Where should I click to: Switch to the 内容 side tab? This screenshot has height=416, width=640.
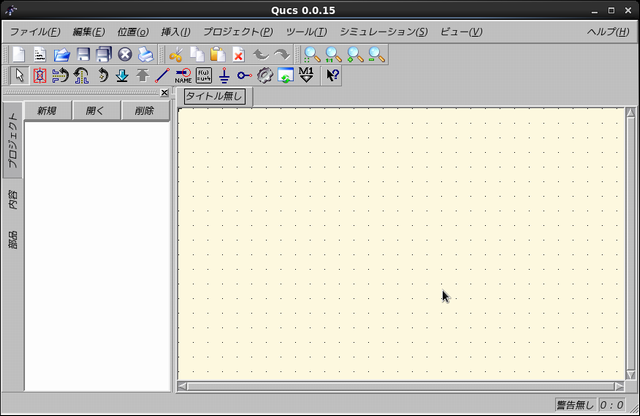pyautogui.click(x=13, y=199)
